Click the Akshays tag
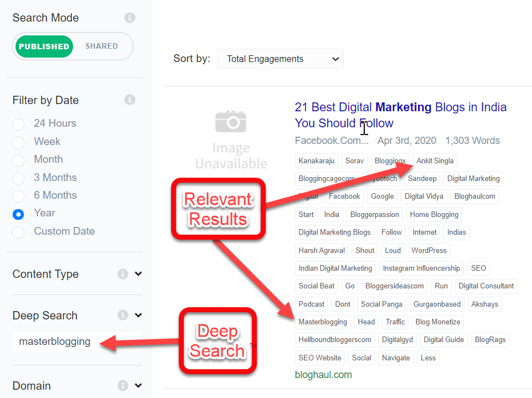This screenshot has height=398, width=532. coord(484,304)
